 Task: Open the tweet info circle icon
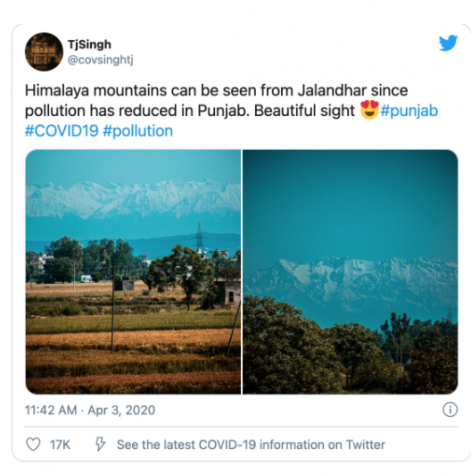pyautogui.click(x=450, y=409)
